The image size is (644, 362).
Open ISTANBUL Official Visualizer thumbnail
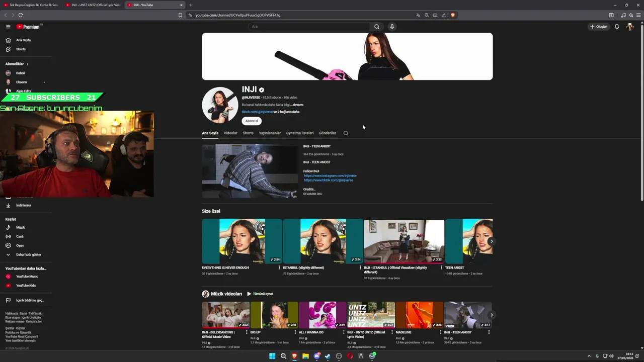coord(404,241)
